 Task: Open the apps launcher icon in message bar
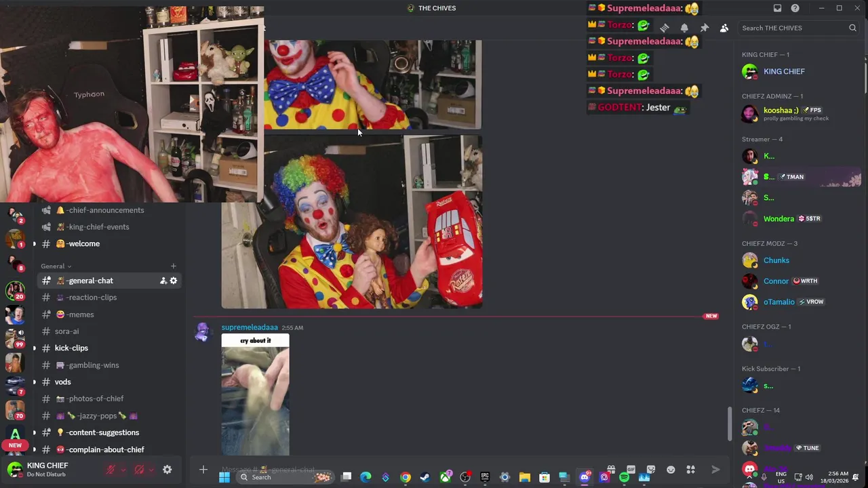[x=691, y=469]
